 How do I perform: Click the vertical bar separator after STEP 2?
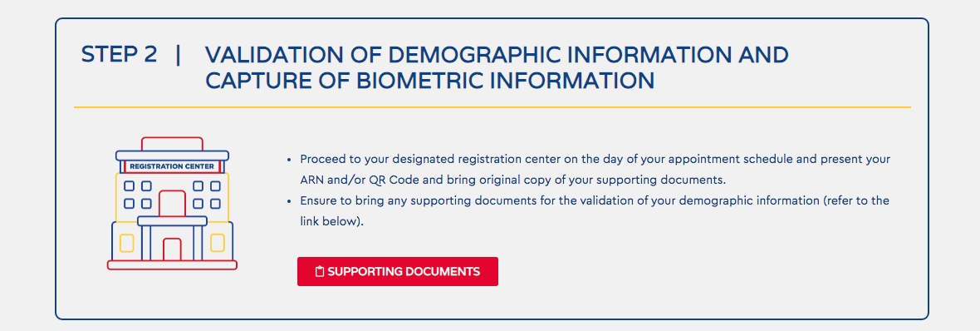178,54
